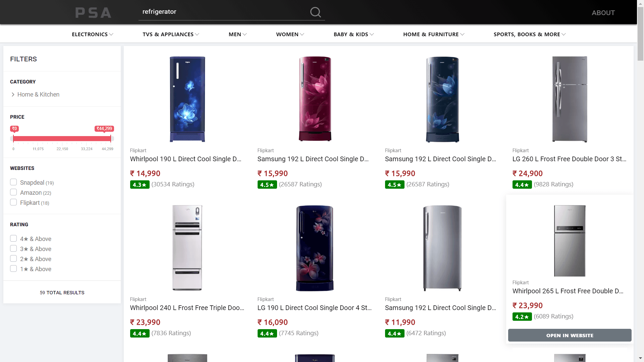644x362 pixels.
Task: Click the LG 260 L Double Door image
Action: coord(570,99)
